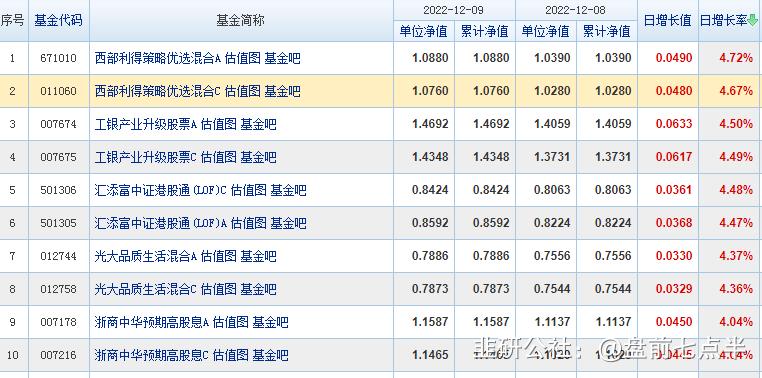This screenshot has height=378, width=762.
Task: Select fund code 011060
Action: [x=58, y=91]
